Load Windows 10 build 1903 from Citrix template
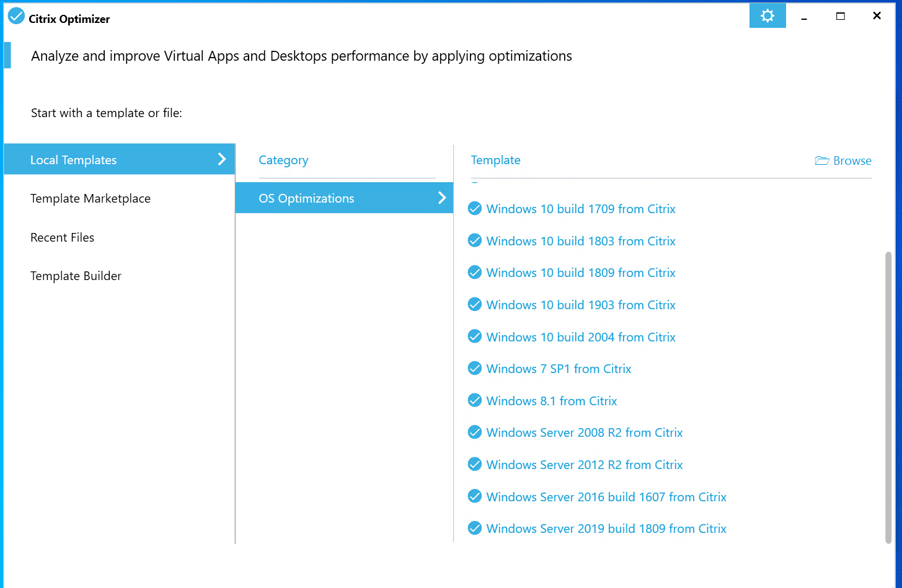This screenshot has height=588, width=902. (581, 305)
